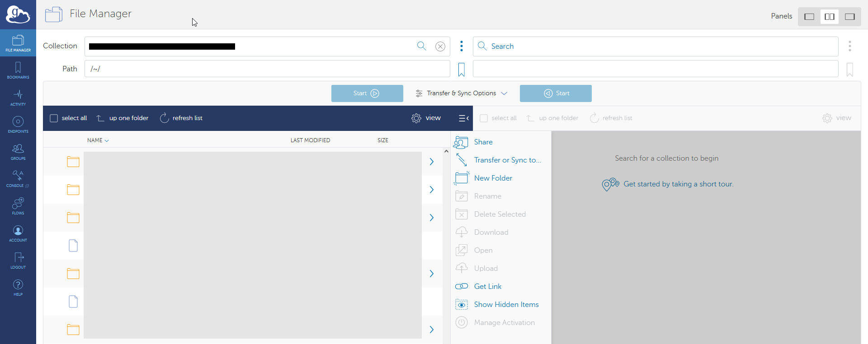The width and height of the screenshot is (868, 344).
Task: Check the select all checkbox in left pane
Action: (54, 118)
